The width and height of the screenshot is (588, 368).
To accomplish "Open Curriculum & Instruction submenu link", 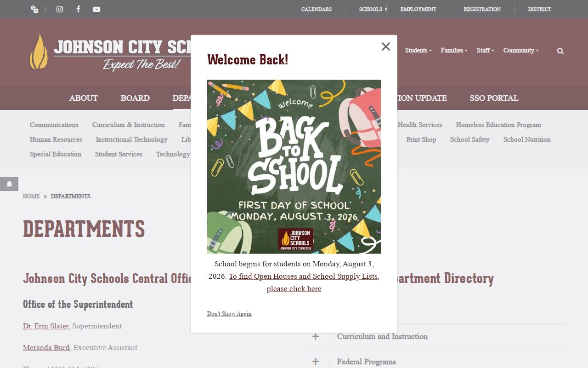I will point(128,125).
